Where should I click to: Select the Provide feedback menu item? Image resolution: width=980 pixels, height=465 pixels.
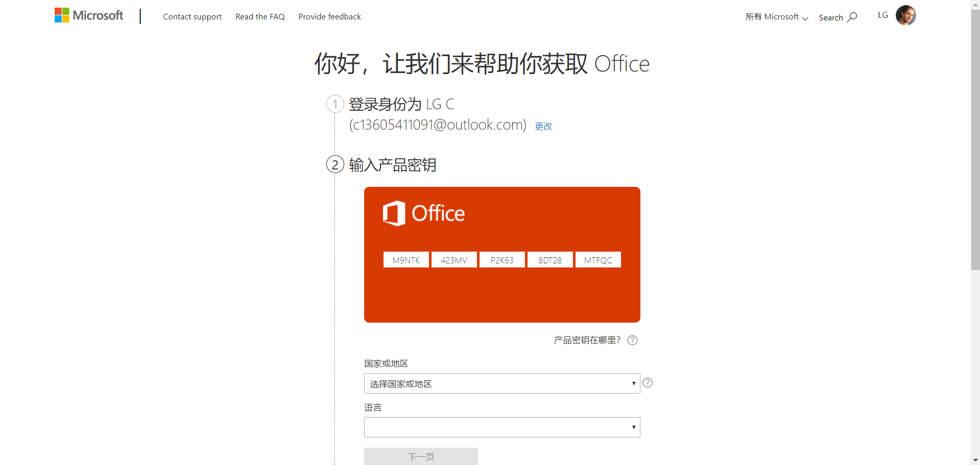(329, 16)
